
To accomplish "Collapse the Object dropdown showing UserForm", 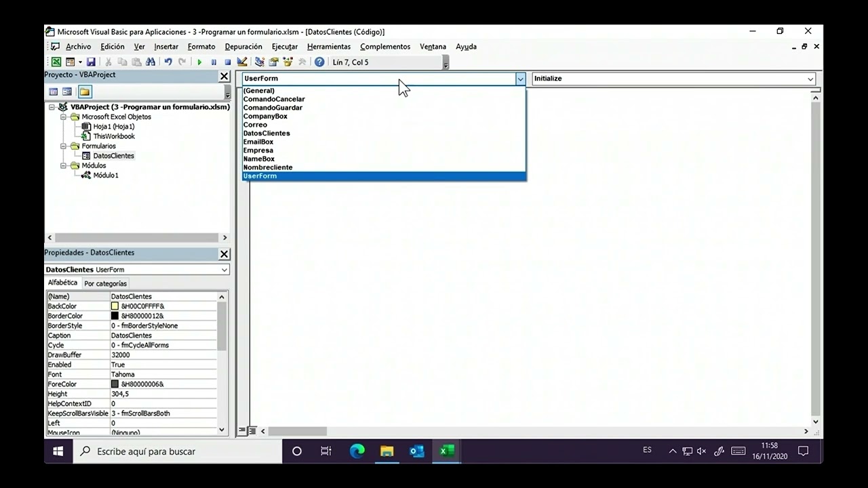I will pyautogui.click(x=520, y=79).
